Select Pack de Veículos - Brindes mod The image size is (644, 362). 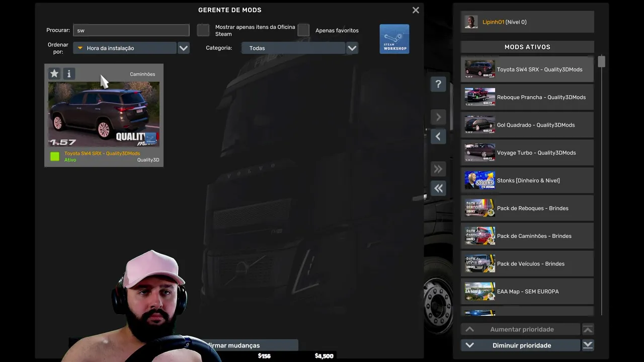[527, 263]
